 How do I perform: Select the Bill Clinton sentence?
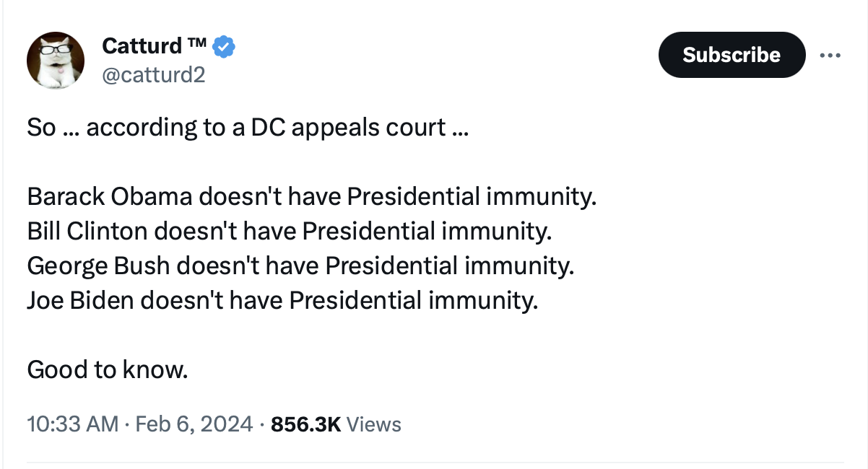289,231
